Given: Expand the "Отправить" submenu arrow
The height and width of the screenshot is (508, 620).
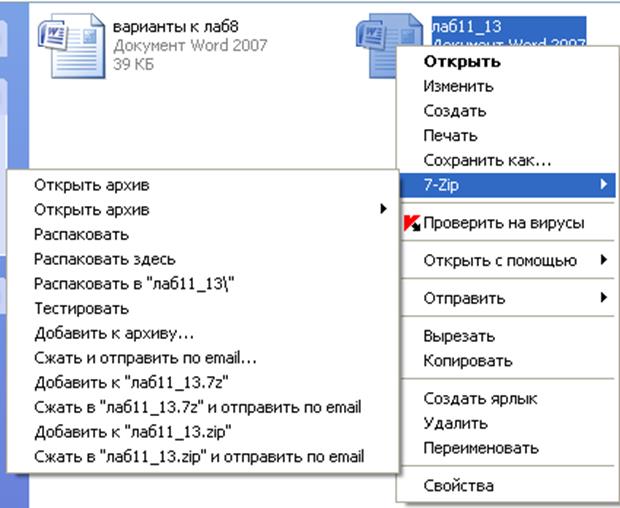Looking at the screenshot, I should pyautogui.click(x=603, y=298).
